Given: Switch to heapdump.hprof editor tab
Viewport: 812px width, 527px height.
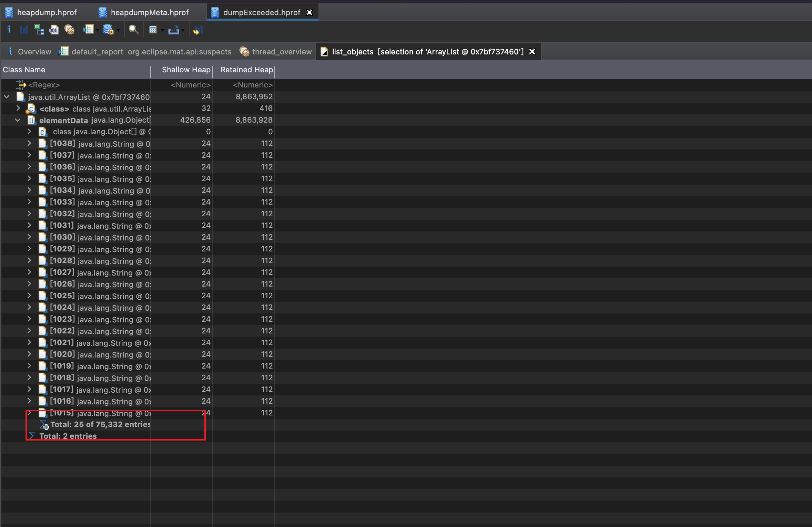Looking at the screenshot, I should pos(41,12).
